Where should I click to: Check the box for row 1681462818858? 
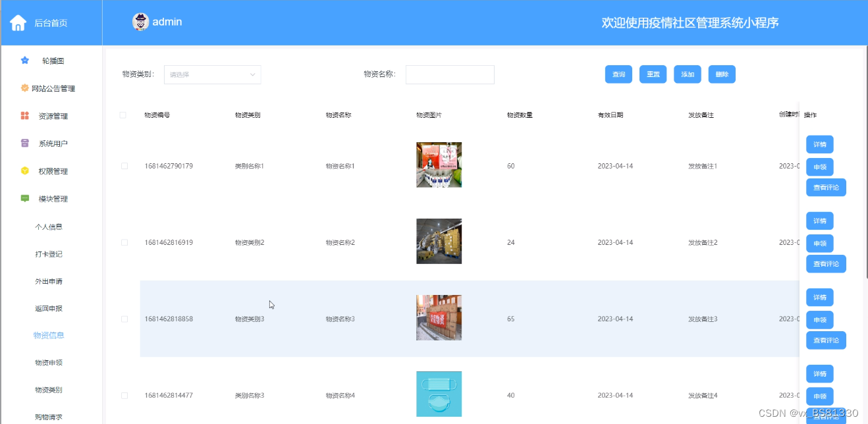[x=124, y=319]
